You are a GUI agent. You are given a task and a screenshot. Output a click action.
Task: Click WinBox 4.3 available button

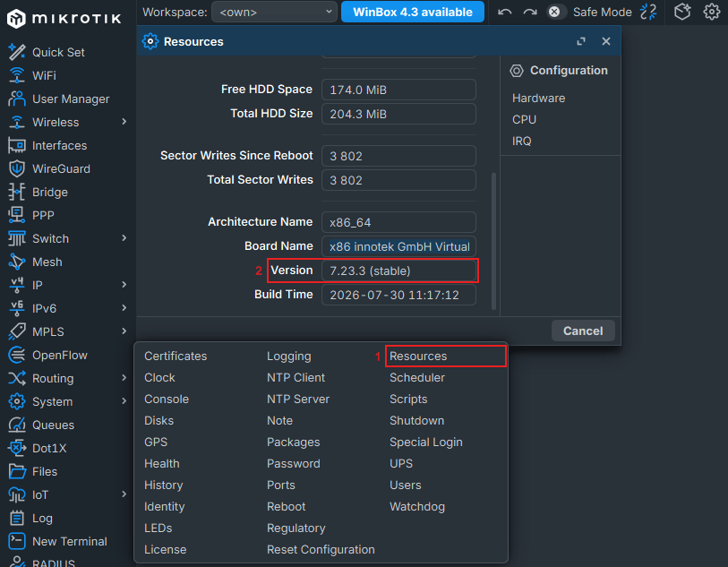pyautogui.click(x=413, y=12)
